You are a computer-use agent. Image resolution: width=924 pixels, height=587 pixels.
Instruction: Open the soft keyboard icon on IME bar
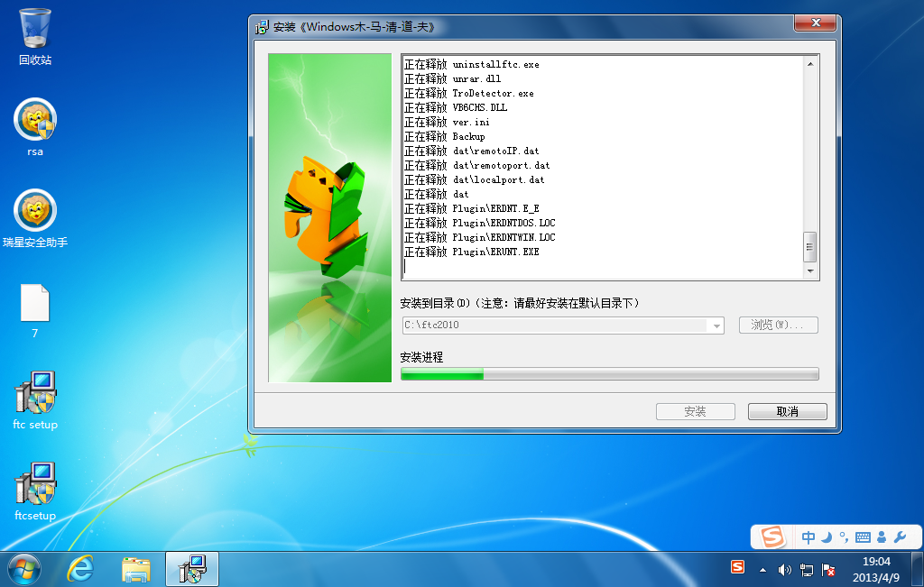pos(863,537)
